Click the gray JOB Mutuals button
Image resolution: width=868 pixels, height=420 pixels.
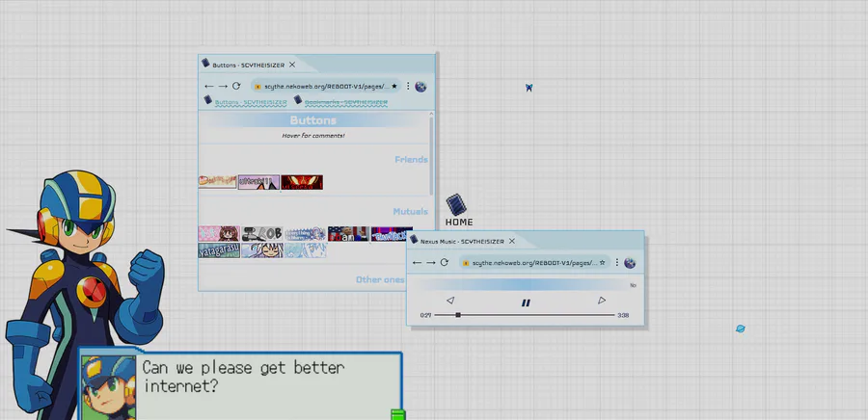(262, 233)
